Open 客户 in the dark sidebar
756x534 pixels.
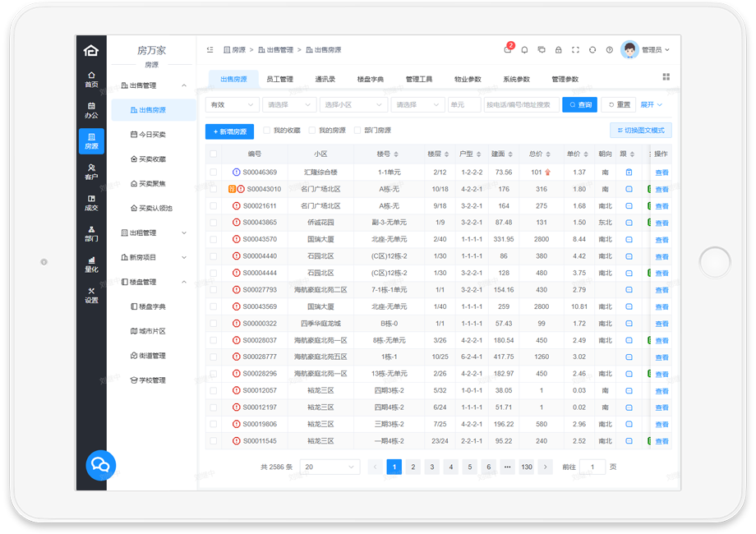coord(91,172)
